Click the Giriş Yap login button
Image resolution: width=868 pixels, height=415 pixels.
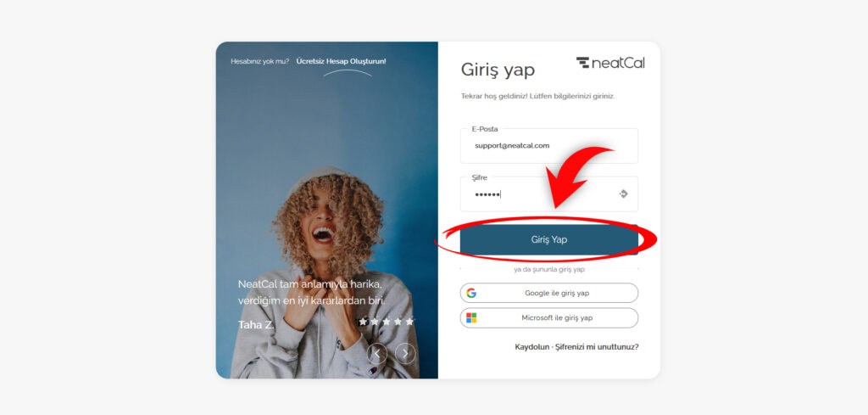(548, 239)
